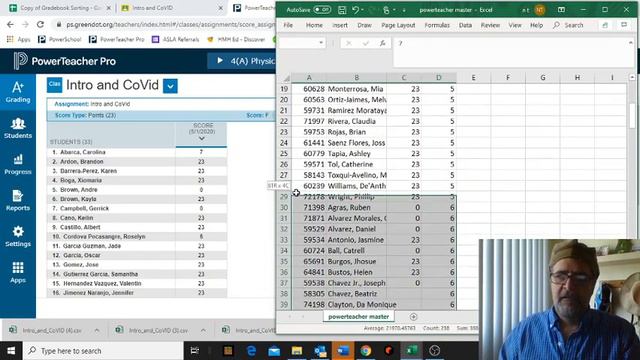Click the Apps bookmarks shortcut
The width and height of the screenshot is (640, 360).
point(19,39)
